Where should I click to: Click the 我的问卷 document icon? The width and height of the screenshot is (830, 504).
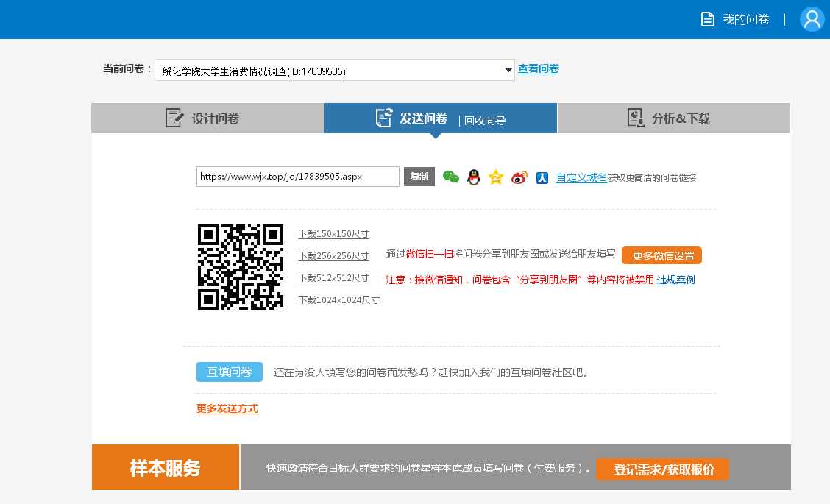tap(707, 20)
